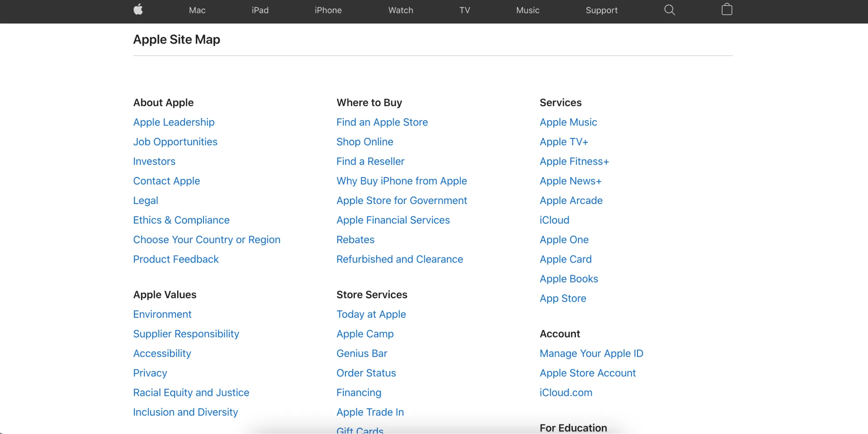The width and height of the screenshot is (868, 434).
Task: Open Refurbished and Clearance link
Action: point(400,259)
